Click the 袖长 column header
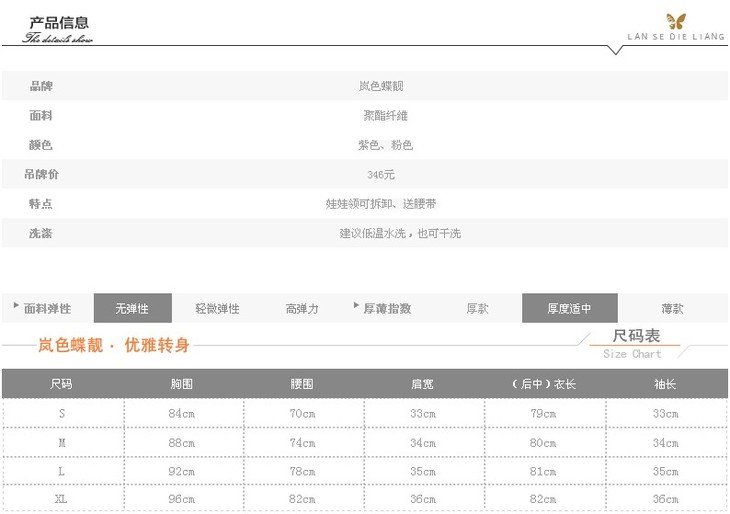Viewport: 730px width, 514px height. [x=665, y=384]
